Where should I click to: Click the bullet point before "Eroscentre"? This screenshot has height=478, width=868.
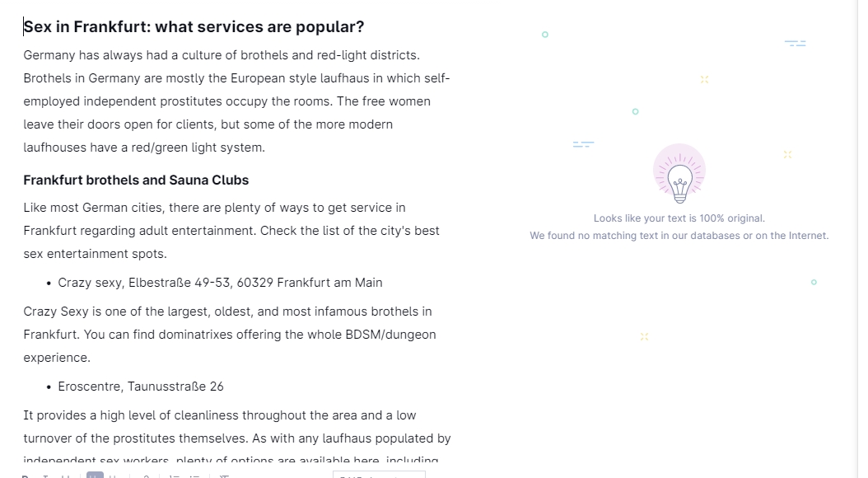pos(49,387)
